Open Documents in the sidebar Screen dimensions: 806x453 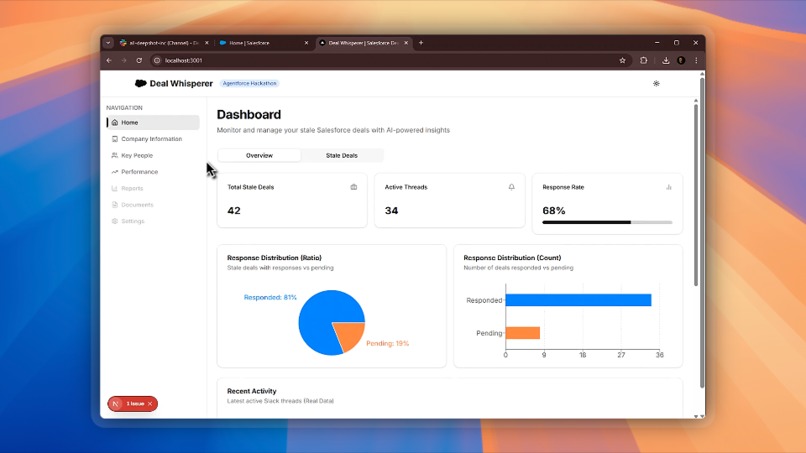point(153,205)
